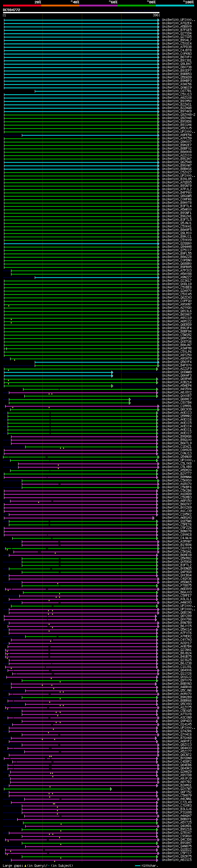This screenshot has height=868, width=197.
Task: Click the =100char. scale legend
Action: [147, 865]
